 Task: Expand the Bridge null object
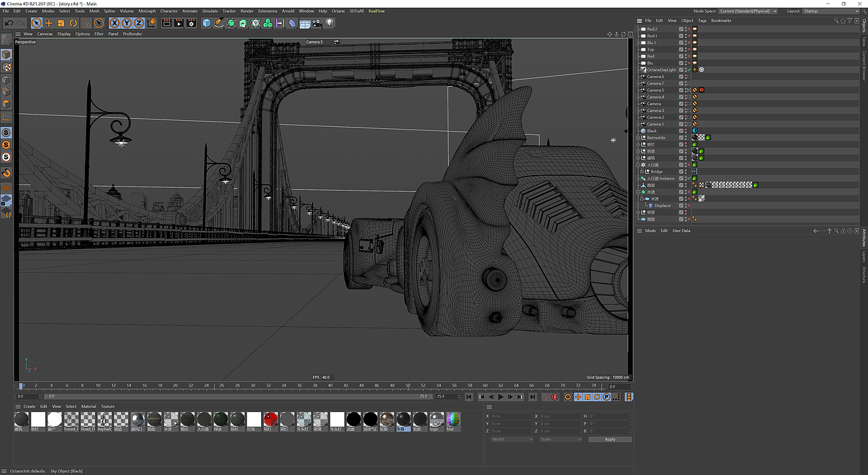[x=643, y=172]
